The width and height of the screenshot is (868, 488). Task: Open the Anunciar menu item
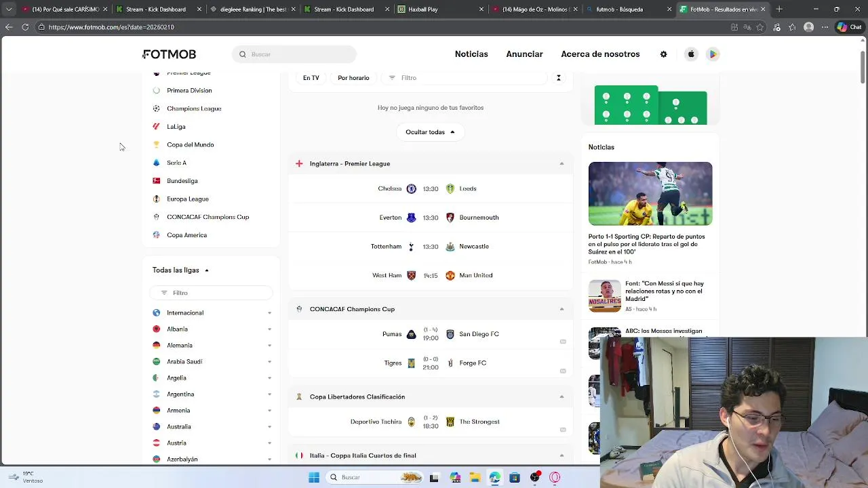[x=524, y=54]
